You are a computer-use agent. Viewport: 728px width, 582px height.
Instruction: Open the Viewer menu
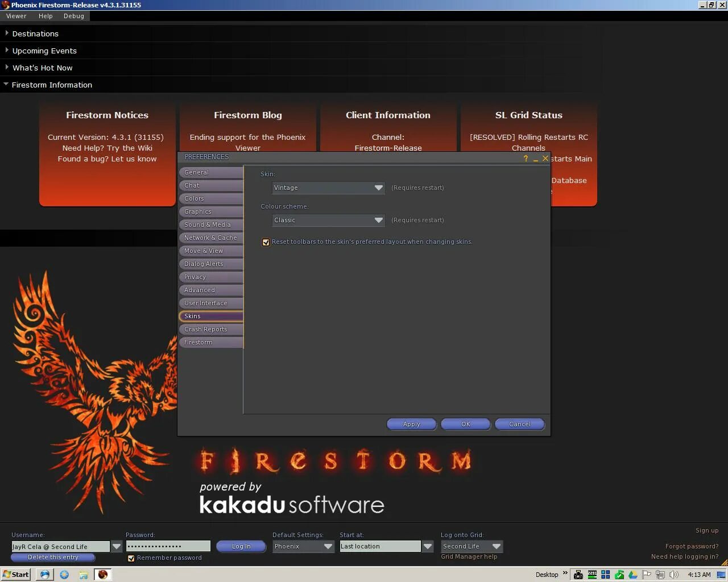click(16, 16)
